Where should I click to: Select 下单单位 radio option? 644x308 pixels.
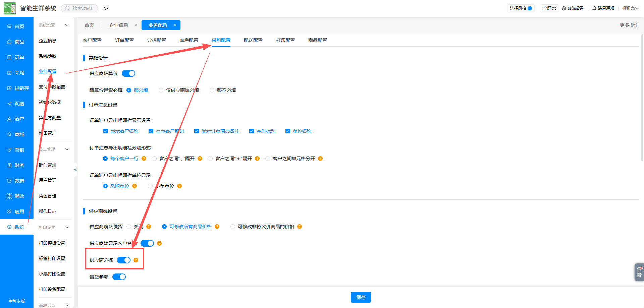pos(150,186)
